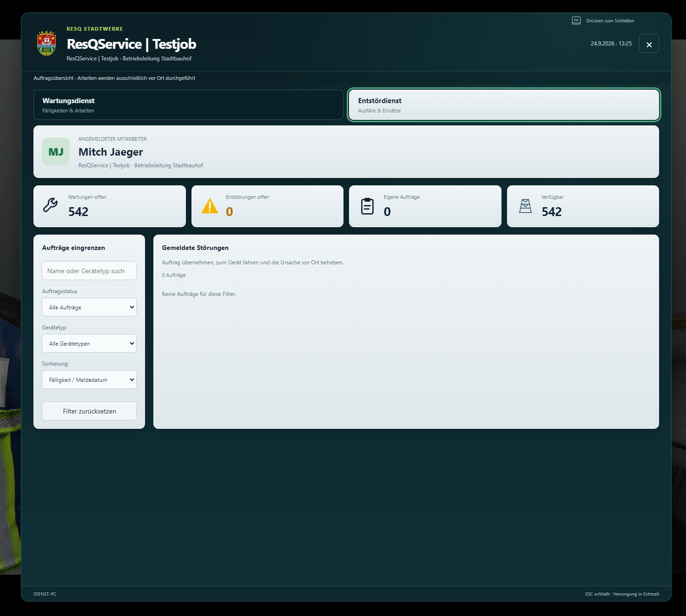Click the Verfügbar card icon
The height and width of the screenshot is (616, 686).
pos(525,206)
